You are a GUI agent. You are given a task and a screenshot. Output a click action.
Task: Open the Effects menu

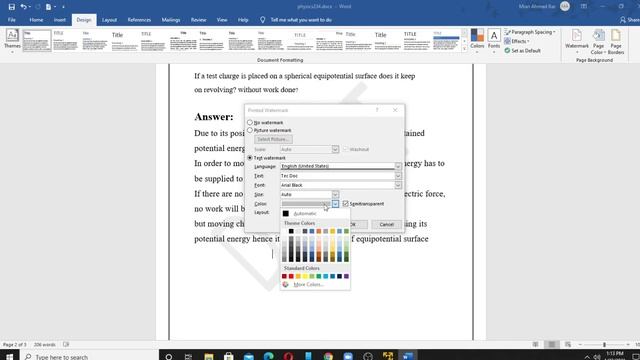517,41
